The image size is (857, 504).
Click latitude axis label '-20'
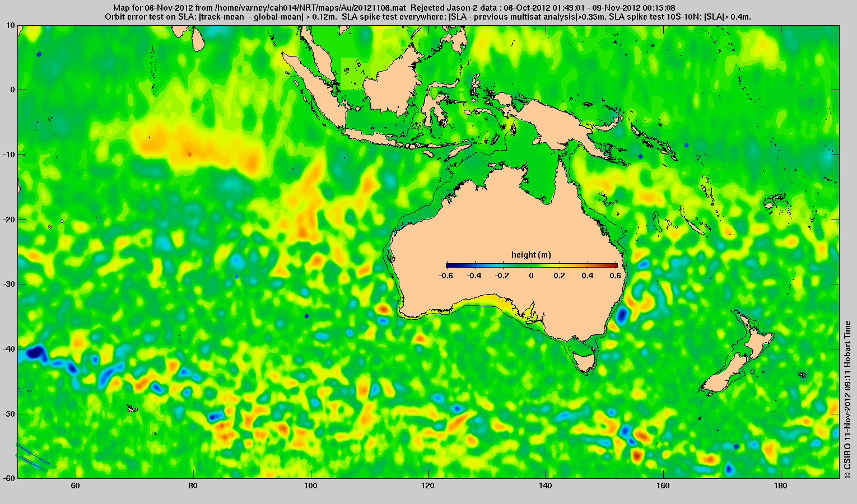pos(9,220)
